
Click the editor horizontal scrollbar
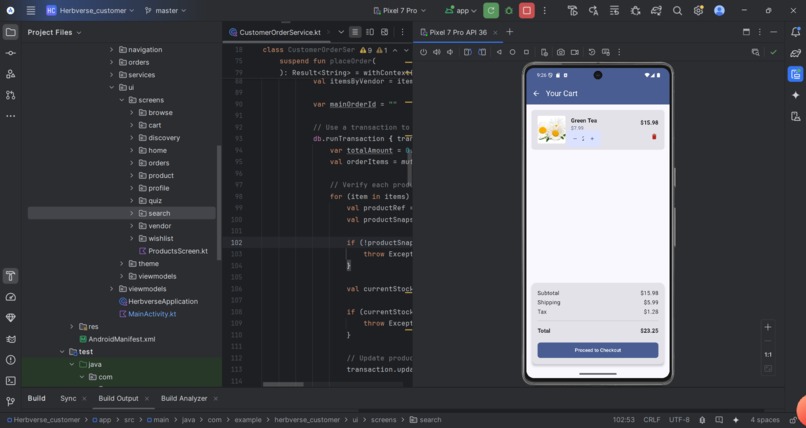[x=283, y=384]
